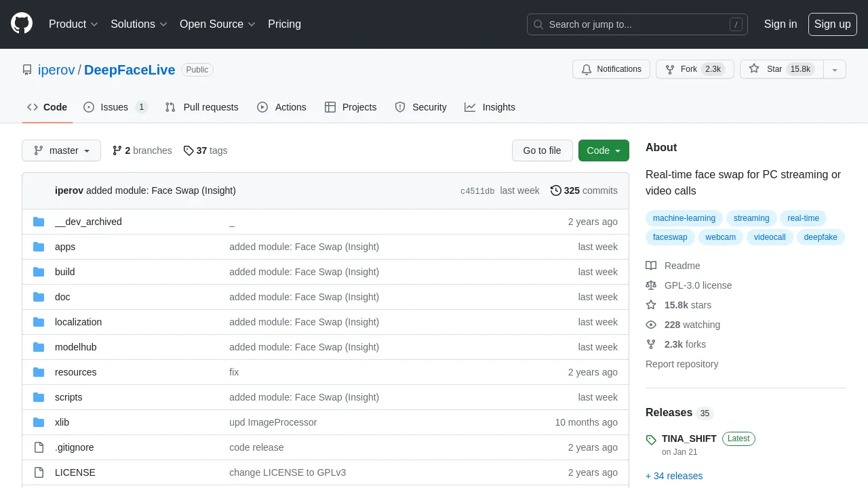
Task: Click the Sign in link
Action: pos(781,24)
